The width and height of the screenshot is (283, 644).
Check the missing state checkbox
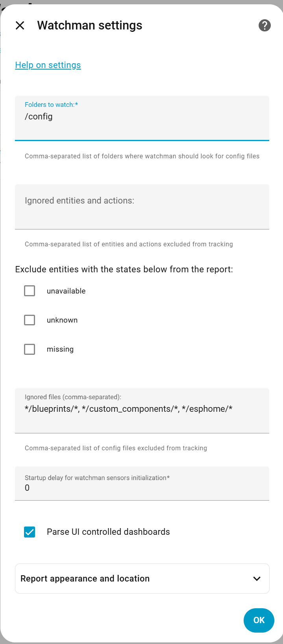click(30, 349)
